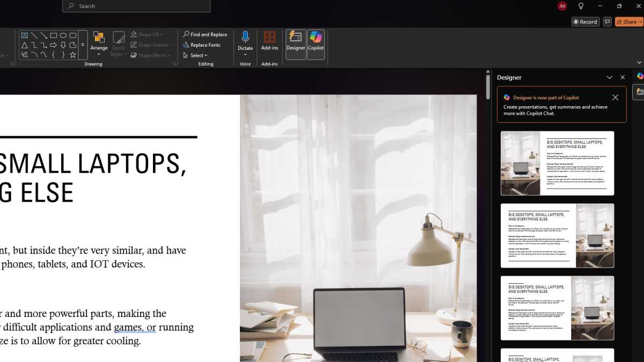This screenshot has height=362, width=644.
Task: Click the Record button
Action: click(585, 21)
